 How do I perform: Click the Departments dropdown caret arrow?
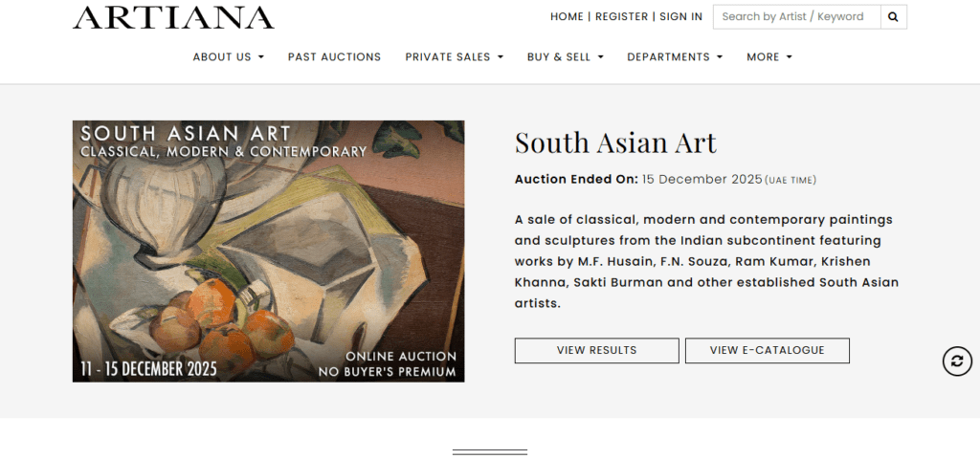(x=720, y=58)
